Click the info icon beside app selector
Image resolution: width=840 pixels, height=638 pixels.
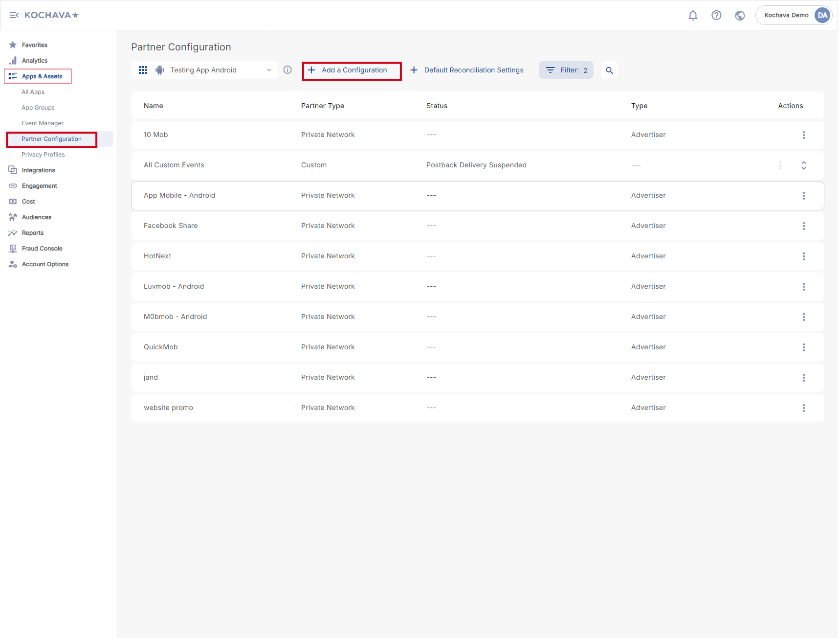coord(287,70)
